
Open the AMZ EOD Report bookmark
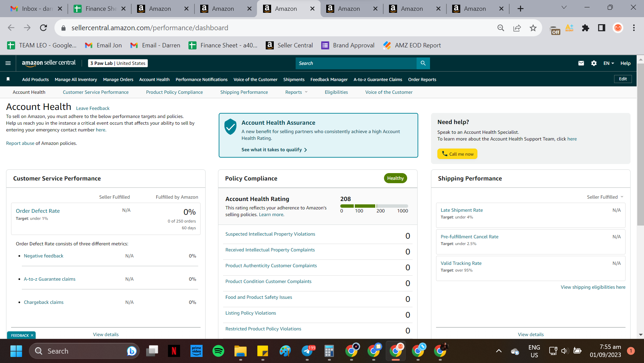pos(412,45)
